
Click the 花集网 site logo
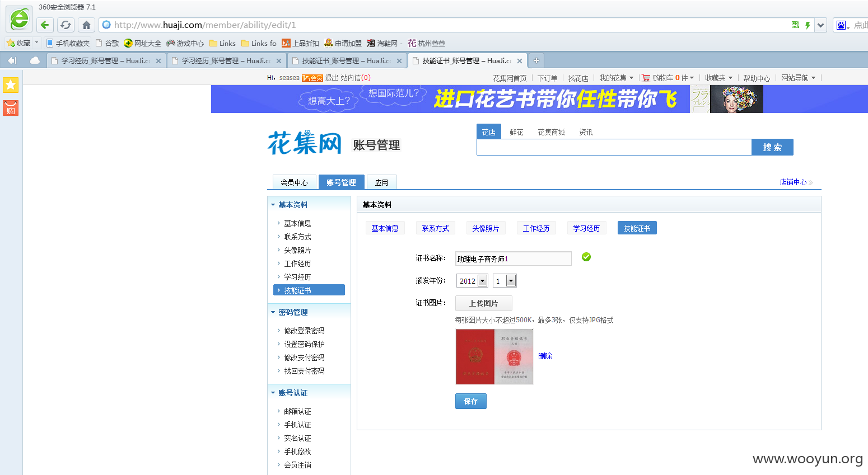coord(305,143)
